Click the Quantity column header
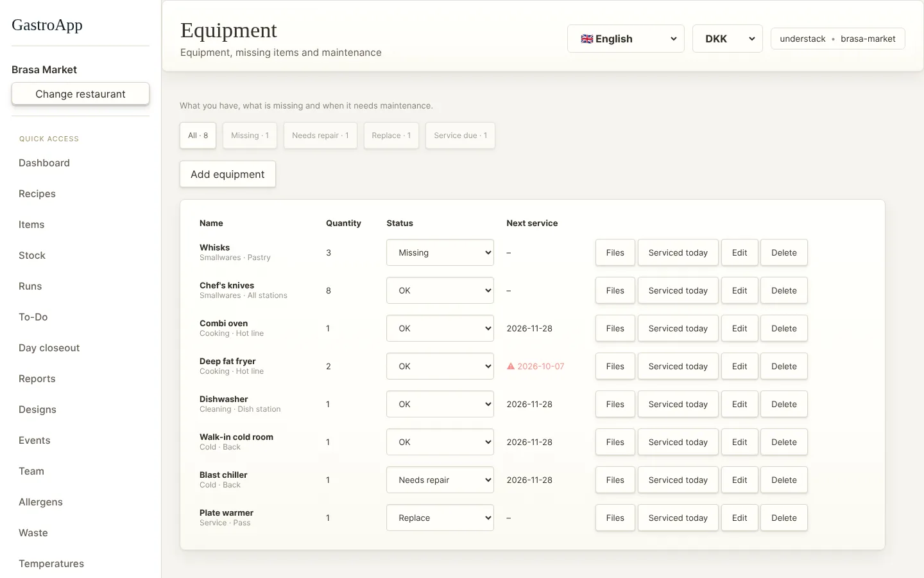The image size is (924, 578). (x=343, y=223)
